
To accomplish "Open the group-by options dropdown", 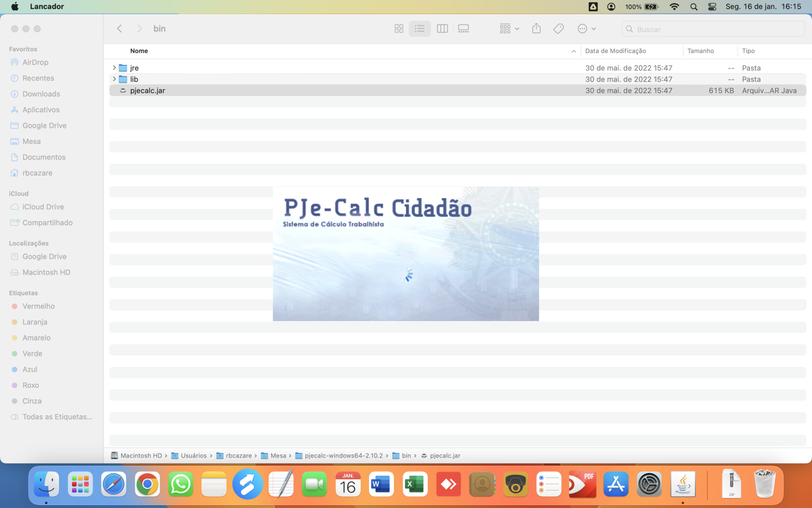I will click(509, 29).
